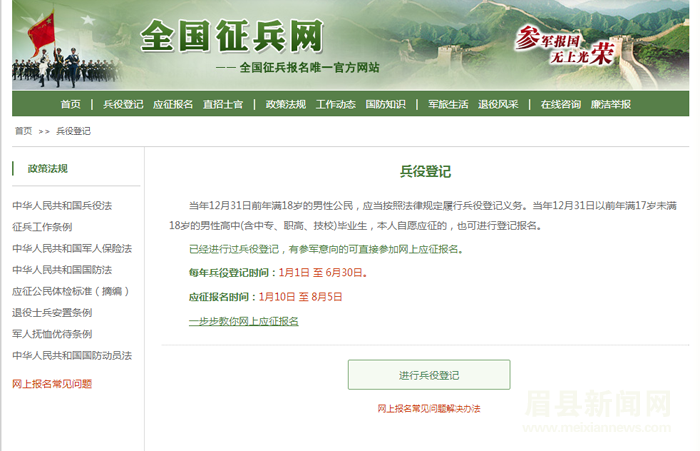Click the 首页 breadcrumb link

pyautogui.click(x=23, y=131)
